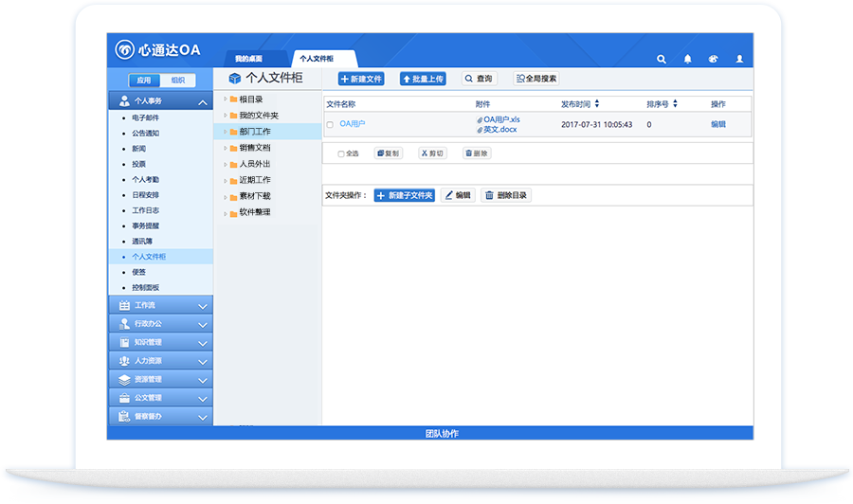Select the 近期工作 folder

point(255,180)
